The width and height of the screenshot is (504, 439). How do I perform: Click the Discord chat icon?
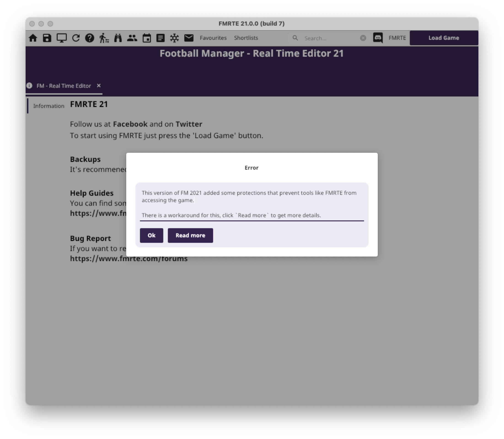click(x=378, y=38)
